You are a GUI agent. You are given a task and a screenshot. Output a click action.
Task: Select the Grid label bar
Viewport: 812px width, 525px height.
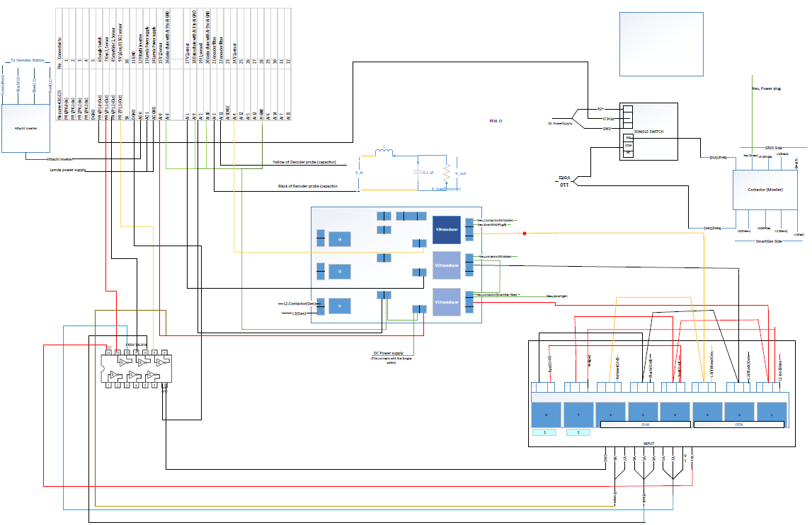tap(645, 425)
